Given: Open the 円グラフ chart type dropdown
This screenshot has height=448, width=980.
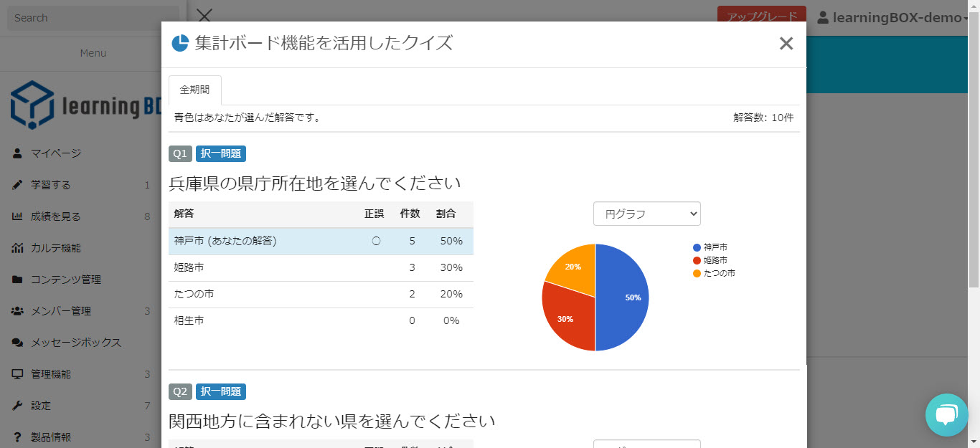Looking at the screenshot, I should 646,214.
